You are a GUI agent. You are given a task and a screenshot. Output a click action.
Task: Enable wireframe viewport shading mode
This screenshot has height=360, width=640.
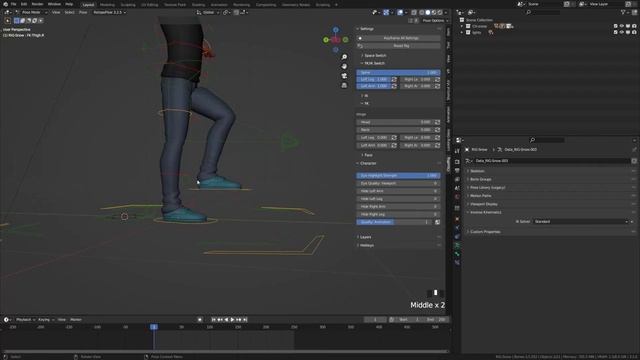(422, 12)
